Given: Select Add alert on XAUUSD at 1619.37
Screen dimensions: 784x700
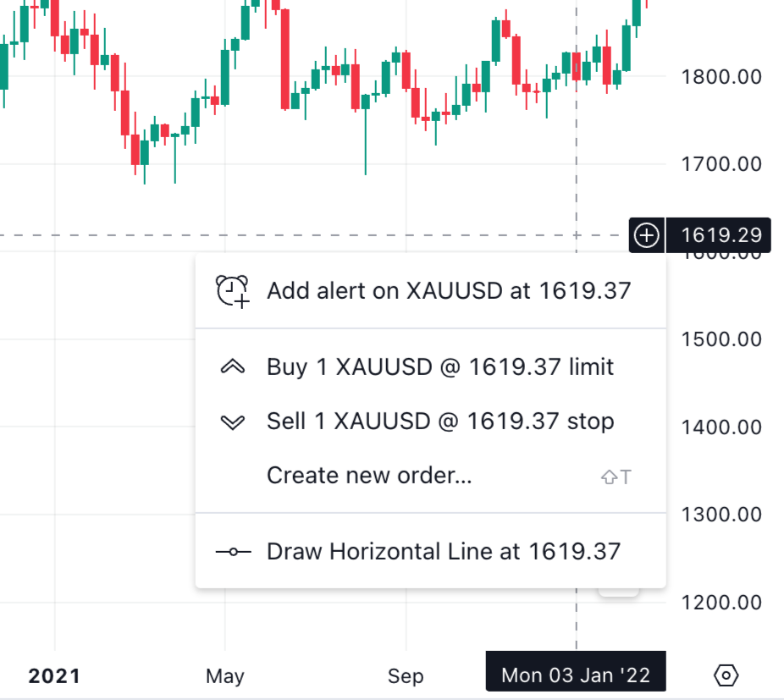Looking at the screenshot, I should click(449, 291).
